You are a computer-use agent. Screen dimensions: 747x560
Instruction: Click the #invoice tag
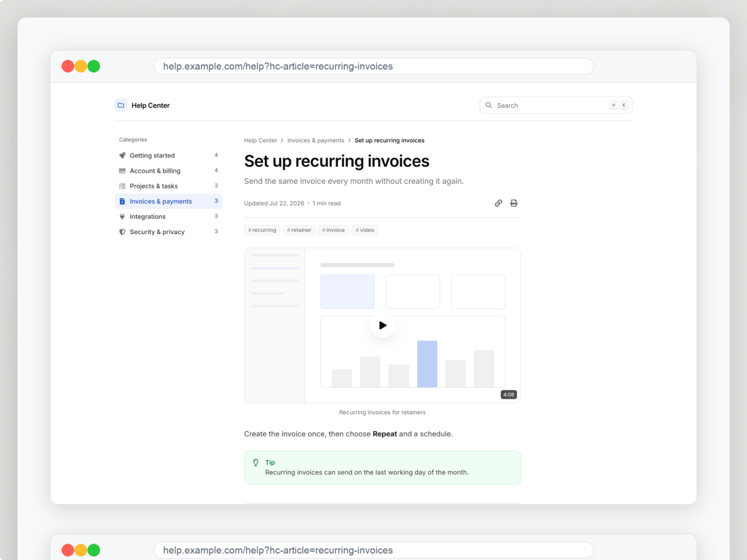333,230
